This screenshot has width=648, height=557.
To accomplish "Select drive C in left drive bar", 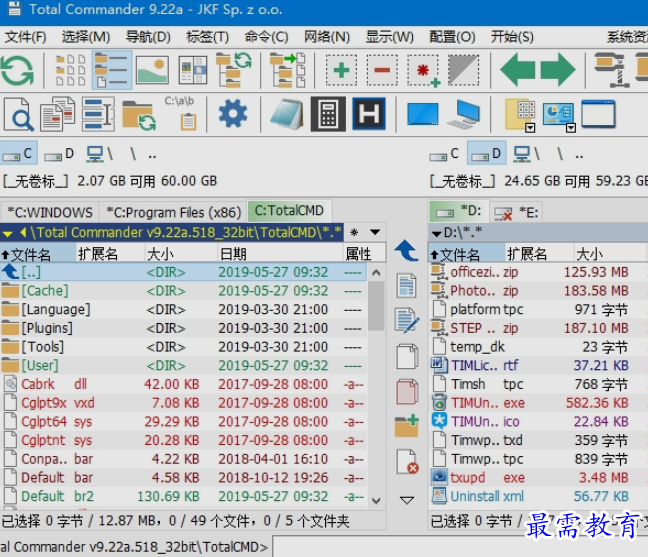I will coord(18,155).
